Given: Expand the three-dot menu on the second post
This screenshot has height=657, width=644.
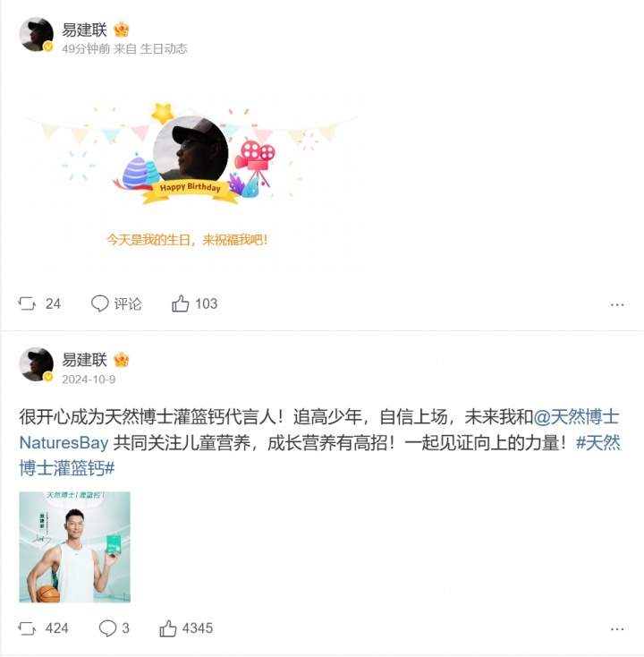Looking at the screenshot, I should tap(617, 629).
